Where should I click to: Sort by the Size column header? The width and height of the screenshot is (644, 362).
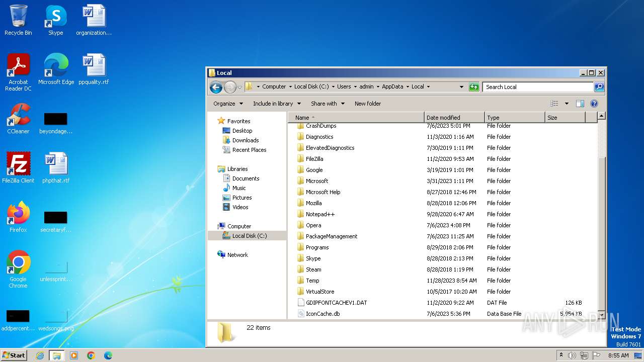(565, 118)
